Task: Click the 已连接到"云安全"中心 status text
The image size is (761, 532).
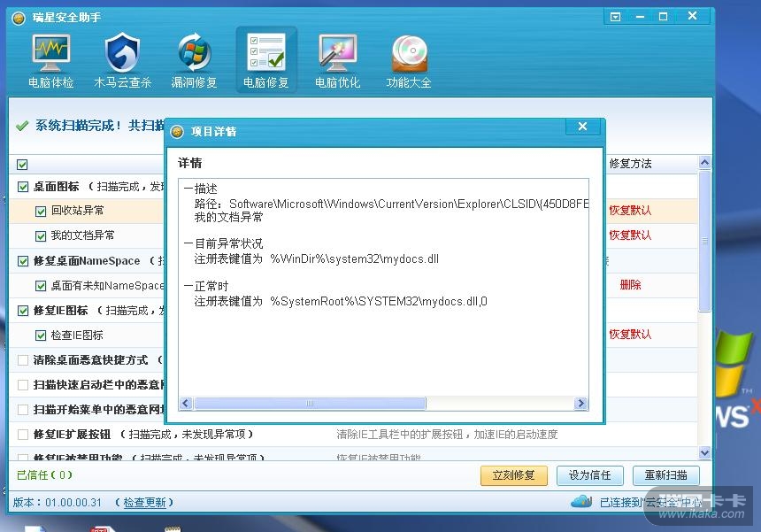Action: pos(651,503)
